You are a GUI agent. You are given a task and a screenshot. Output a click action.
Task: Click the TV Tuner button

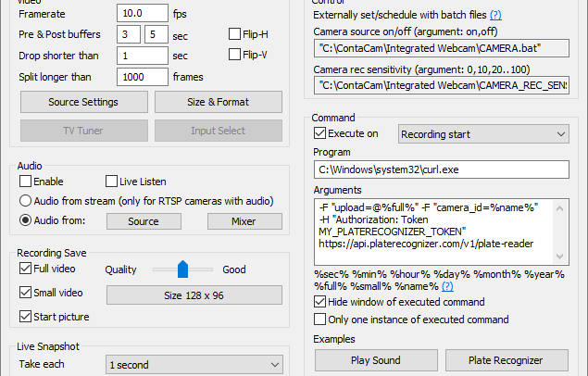[x=84, y=131]
